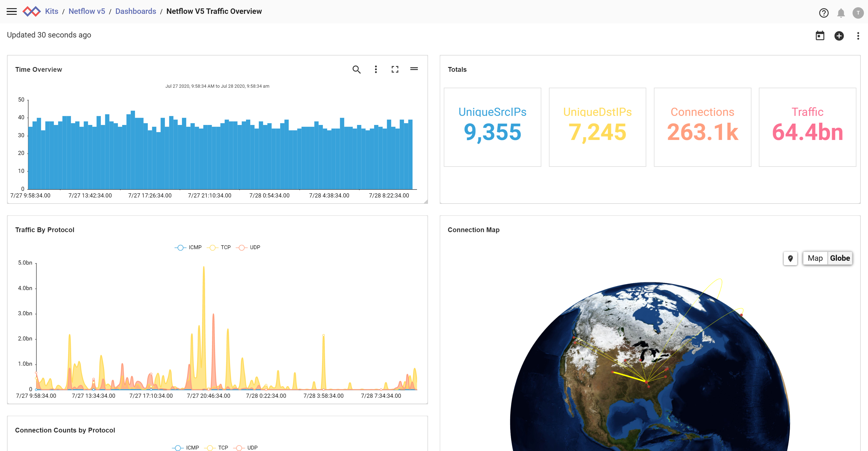Open the dashboard calendar timeframe picker
868x451 pixels.
pos(820,36)
